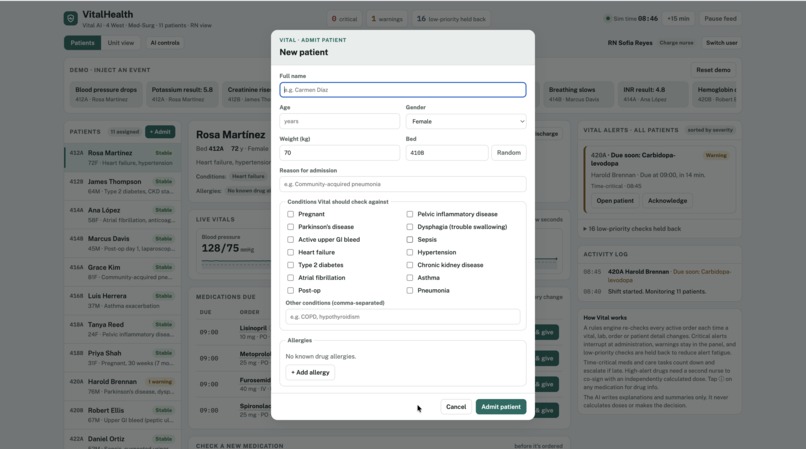Tick the Post-op condition checkbox
The image size is (806, 449).
click(x=290, y=291)
